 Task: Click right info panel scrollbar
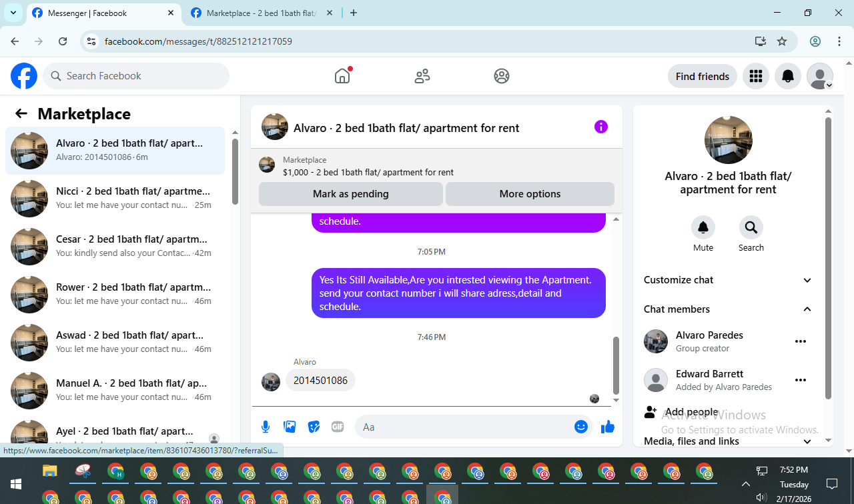click(x=829, y=258)
